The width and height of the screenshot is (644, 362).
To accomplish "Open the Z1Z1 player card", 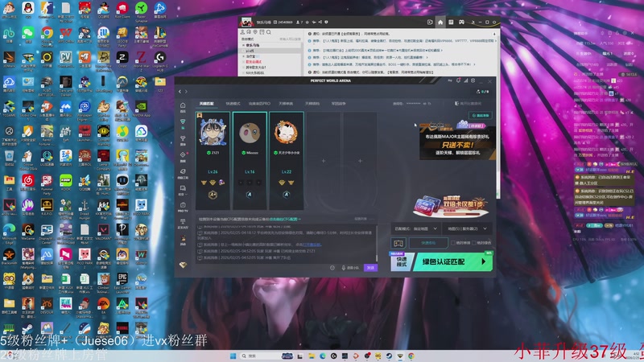I will (213, 161).
